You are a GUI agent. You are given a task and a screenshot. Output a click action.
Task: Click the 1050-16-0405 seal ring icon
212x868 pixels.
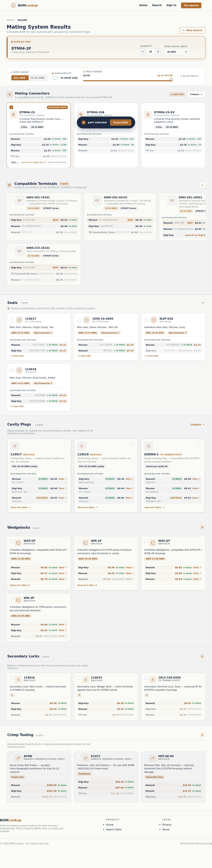pyautogui.click(x=86, y=320)
